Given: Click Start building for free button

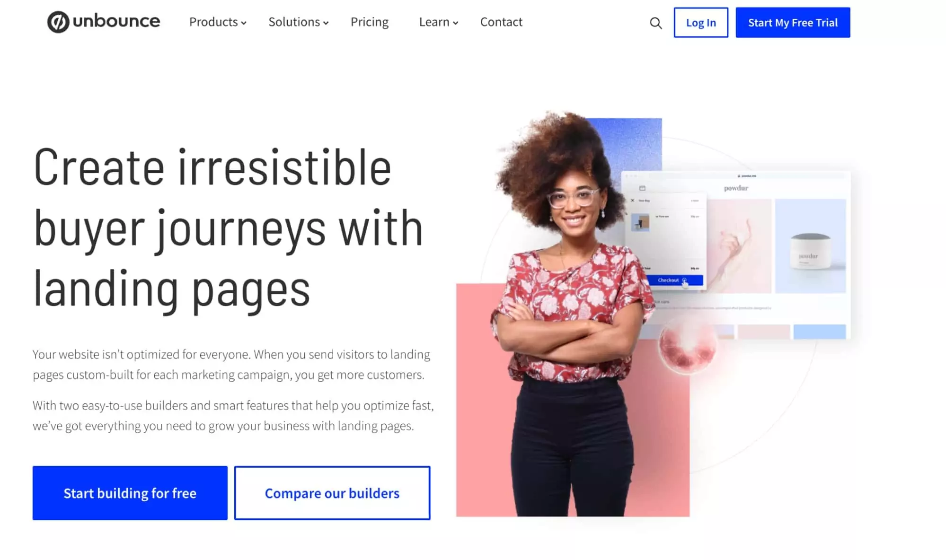Looking at the screenshot, I should coord(130,493).
